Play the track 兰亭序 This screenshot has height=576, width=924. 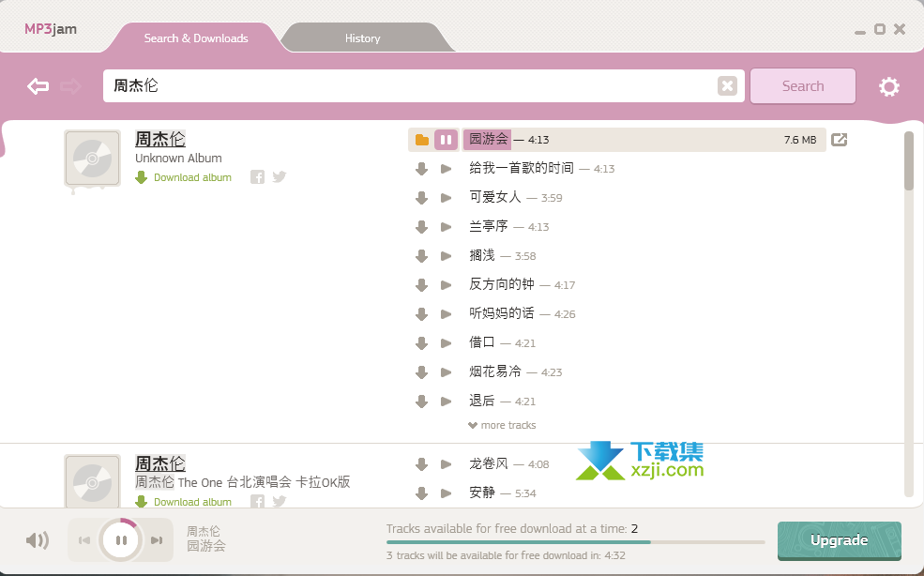447,226
